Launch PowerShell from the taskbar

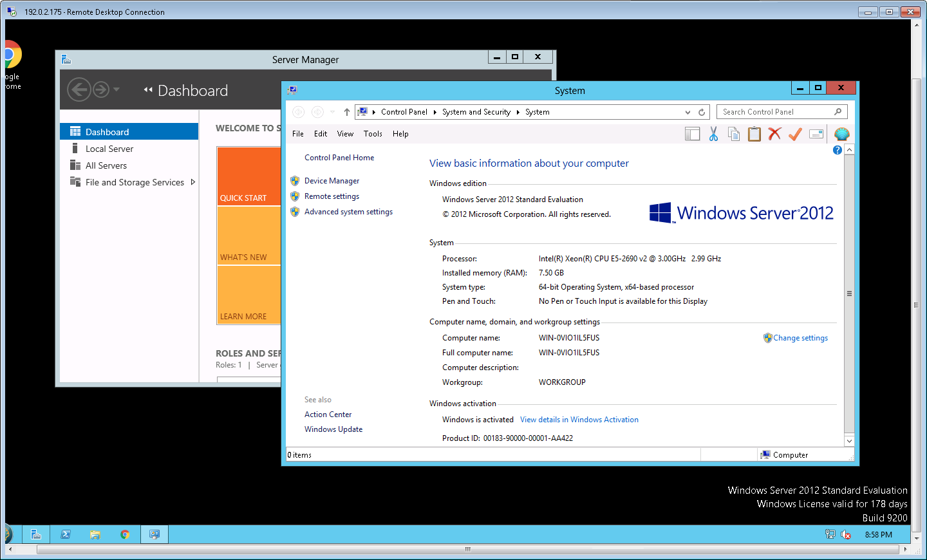[x=66, y=534]
